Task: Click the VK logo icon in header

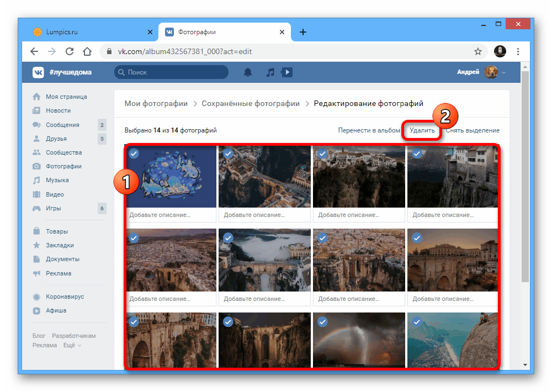Action: pyautogui.click(x=38, y=72)
